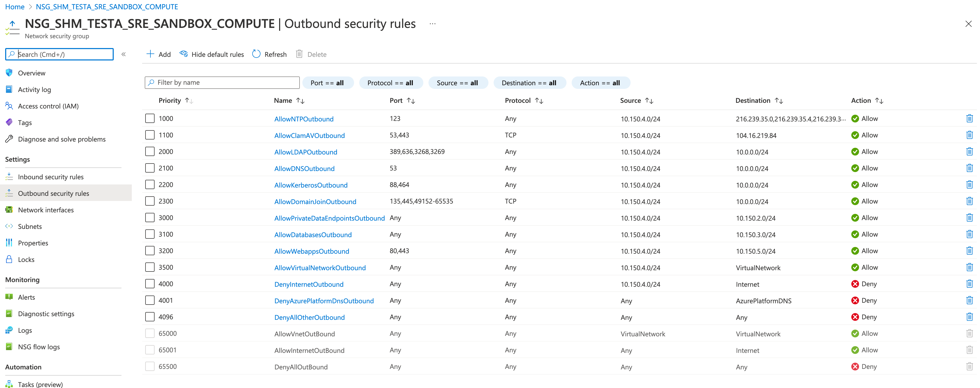Open Diagnostic settings under Monitoring
This screenshot has height=388, width=980.
46,314
